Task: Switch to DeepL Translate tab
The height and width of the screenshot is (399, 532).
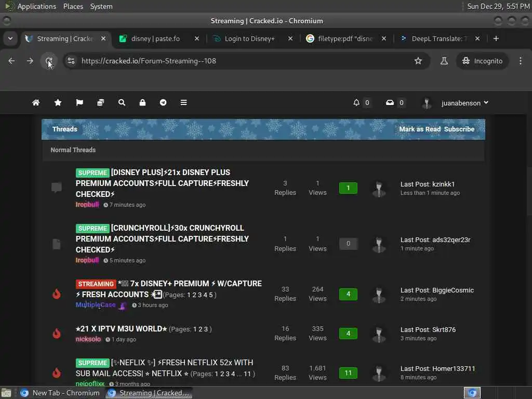Action: (436, 38)
